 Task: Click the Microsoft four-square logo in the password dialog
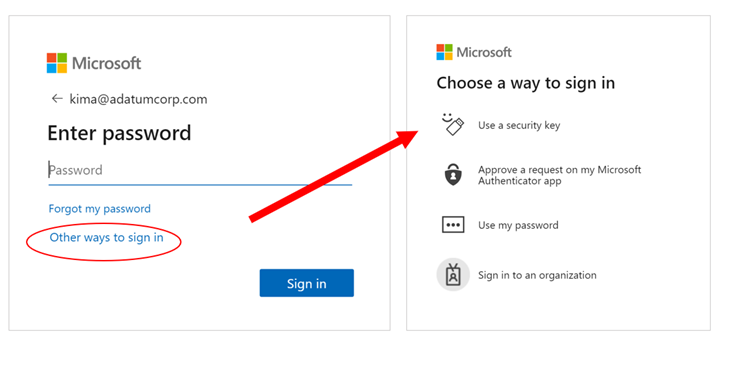pyautogui.click(x=57, y=63)
